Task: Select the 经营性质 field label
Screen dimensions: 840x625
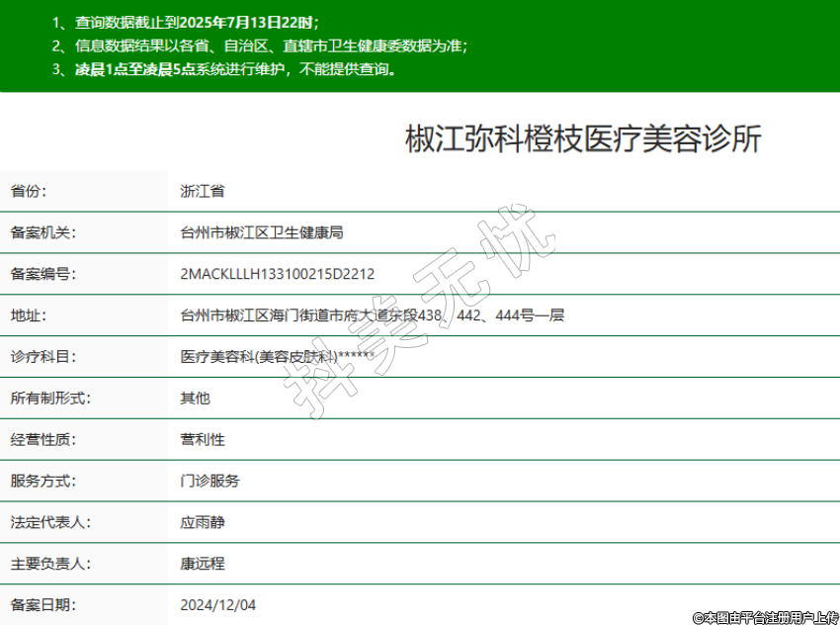Action: pos(42,440)
